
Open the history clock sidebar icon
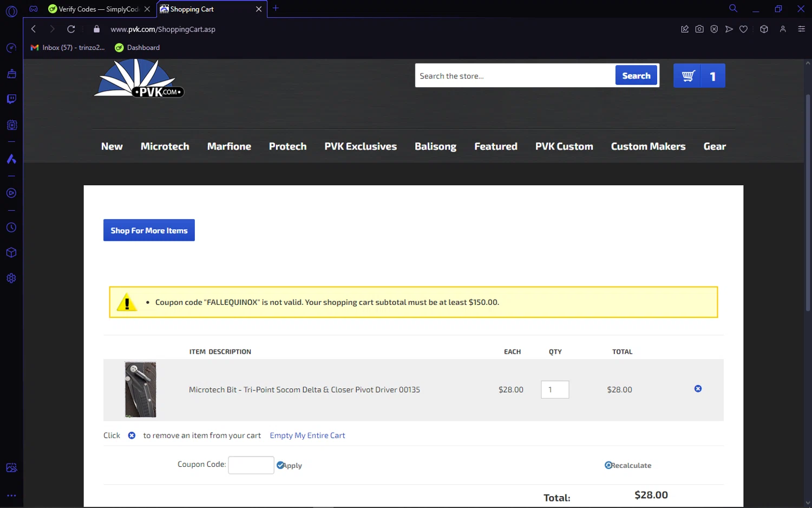click(11, 227)
